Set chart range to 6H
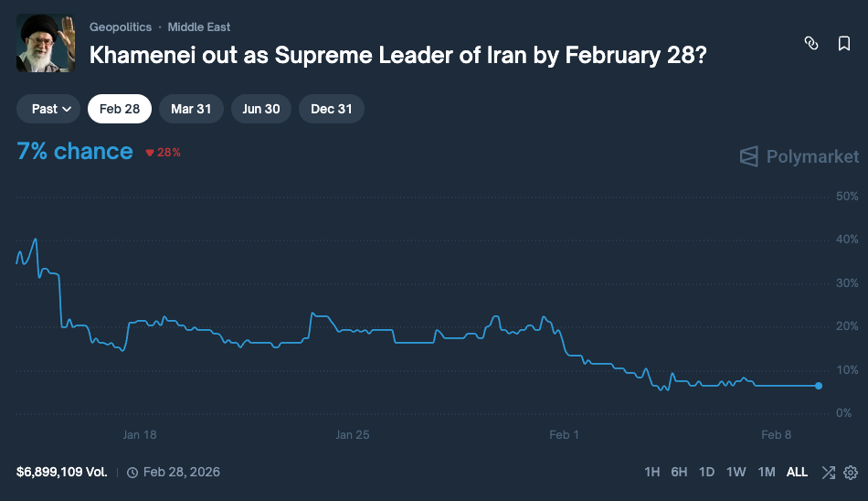 [679, 473]
